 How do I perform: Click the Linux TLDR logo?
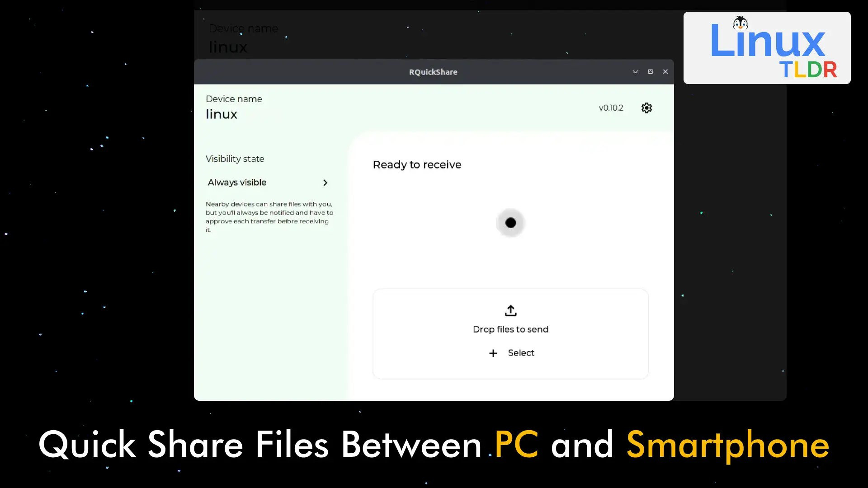(767, 48)
